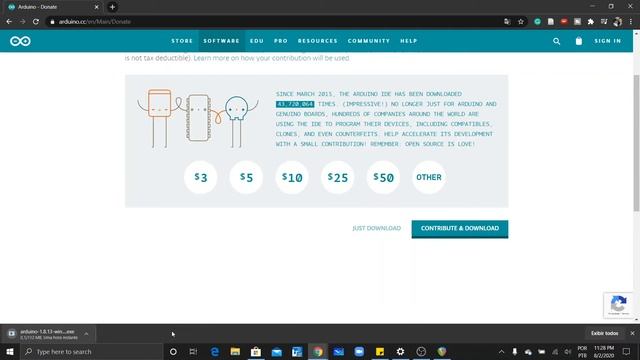
Task: Open Settings gear in taskbar
Action: (x=400, y=351)
